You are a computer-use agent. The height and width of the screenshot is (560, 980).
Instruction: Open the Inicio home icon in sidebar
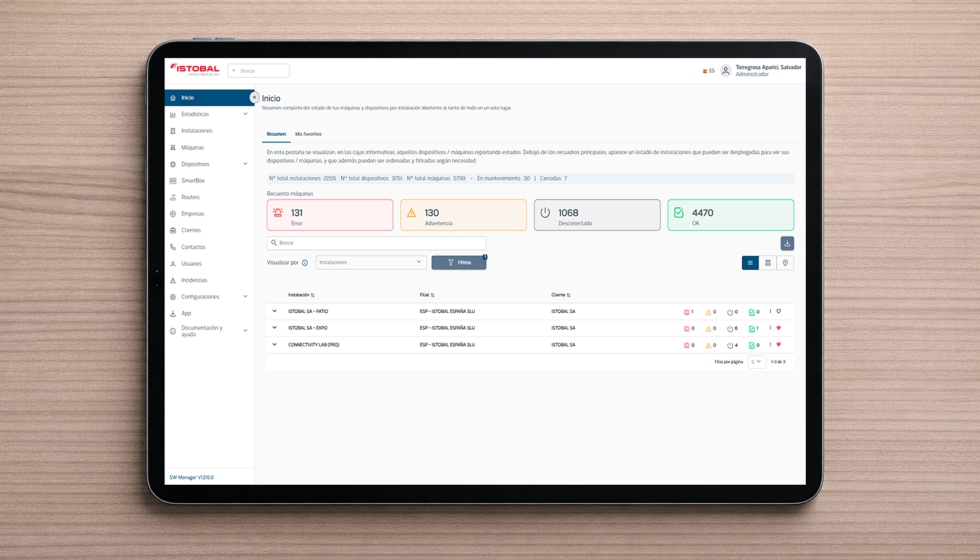173,98
